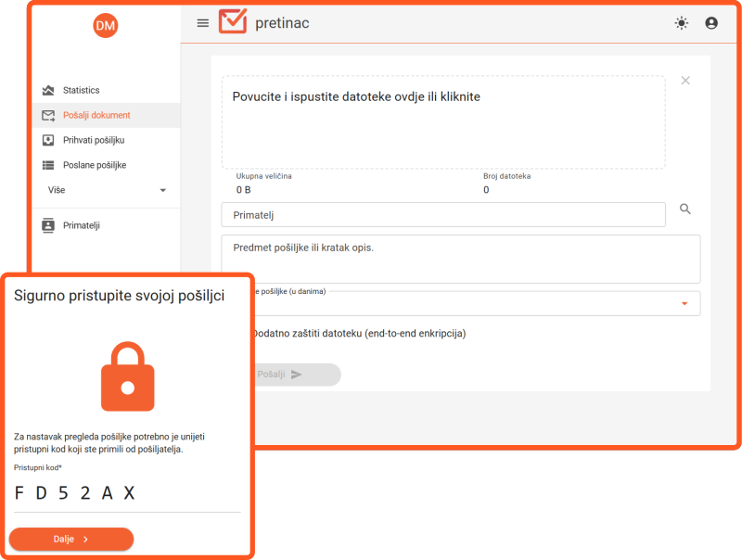The height and width of the screenshot is (560, 742).
Task: Close the file upload panel with X
Action: 685,81
